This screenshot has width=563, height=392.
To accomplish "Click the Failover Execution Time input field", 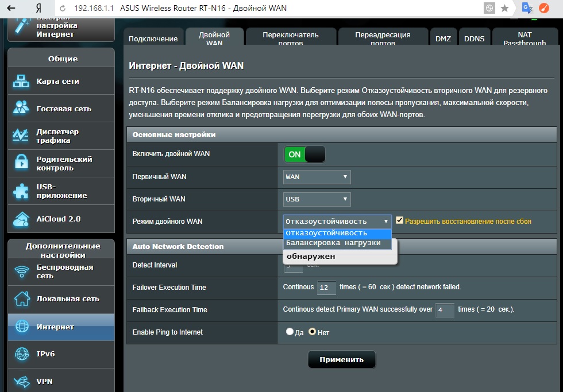I will pos(326,287).
